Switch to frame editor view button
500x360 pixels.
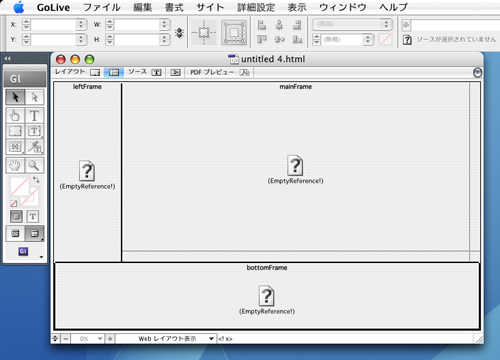coord(114,72)
